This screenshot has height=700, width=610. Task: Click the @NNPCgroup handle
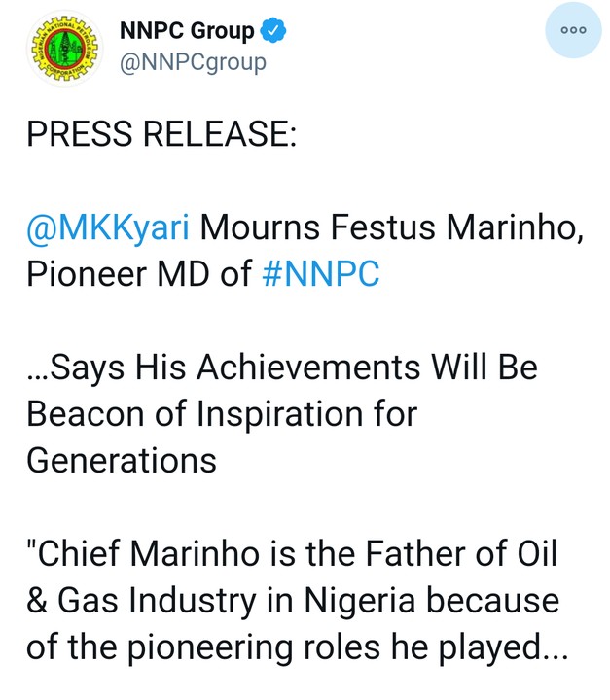tap(192, 63)
